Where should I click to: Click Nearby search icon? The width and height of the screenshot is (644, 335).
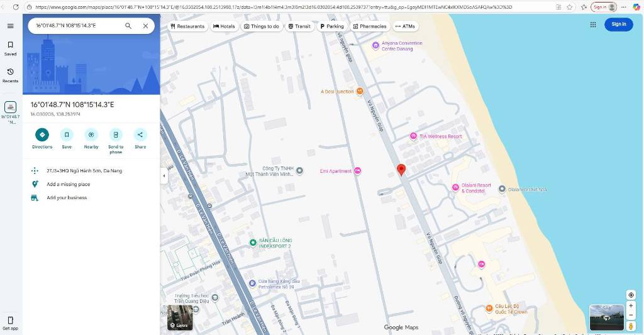pyautogui.click(x=91, y=135)
